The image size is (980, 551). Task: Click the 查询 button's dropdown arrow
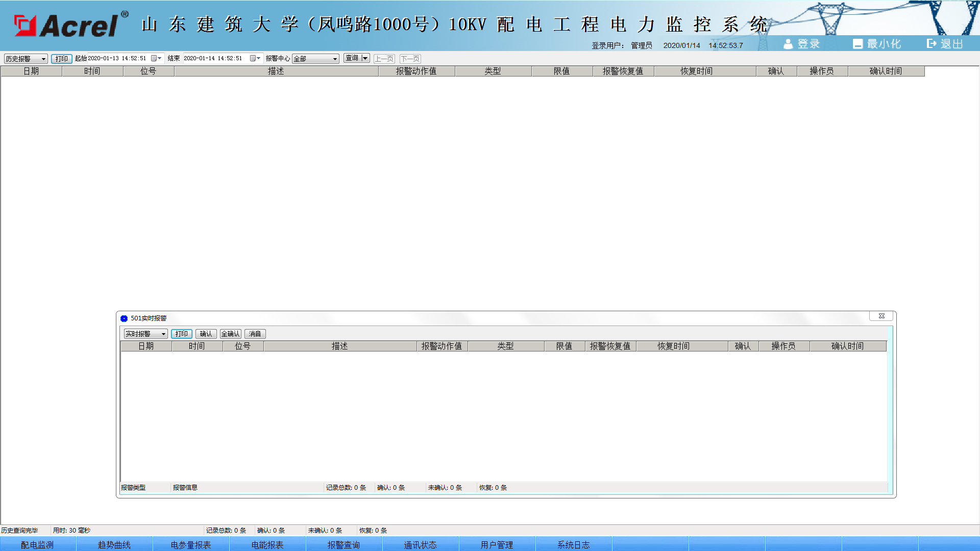[x=365, y=58]
